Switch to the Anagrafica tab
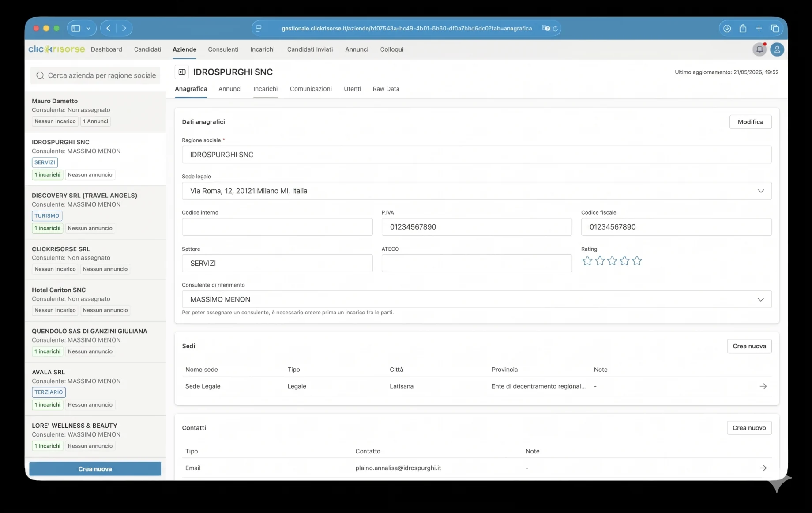 click(191, 89)
